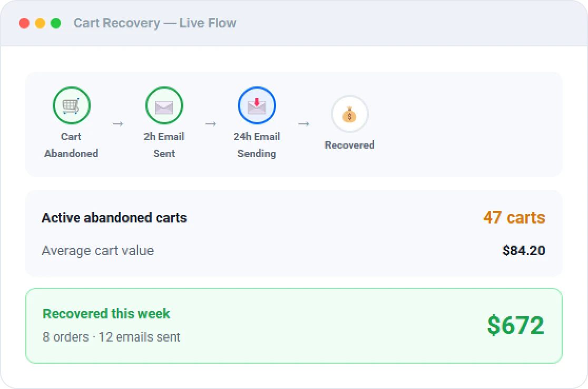Image resolution: width=588 pixels, height=389 pixels.
Task: Select the Average cart value row
Action: tap(293, 250)
